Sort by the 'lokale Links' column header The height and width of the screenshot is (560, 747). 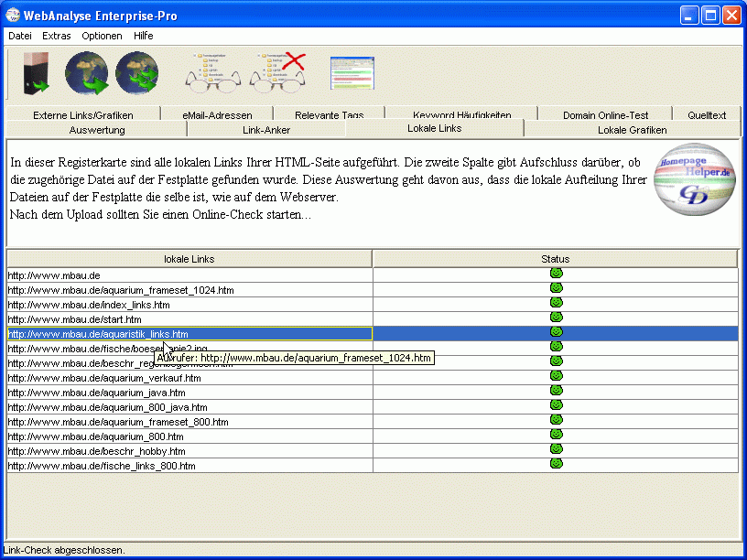pyautogui.click(x=189, y=259)
